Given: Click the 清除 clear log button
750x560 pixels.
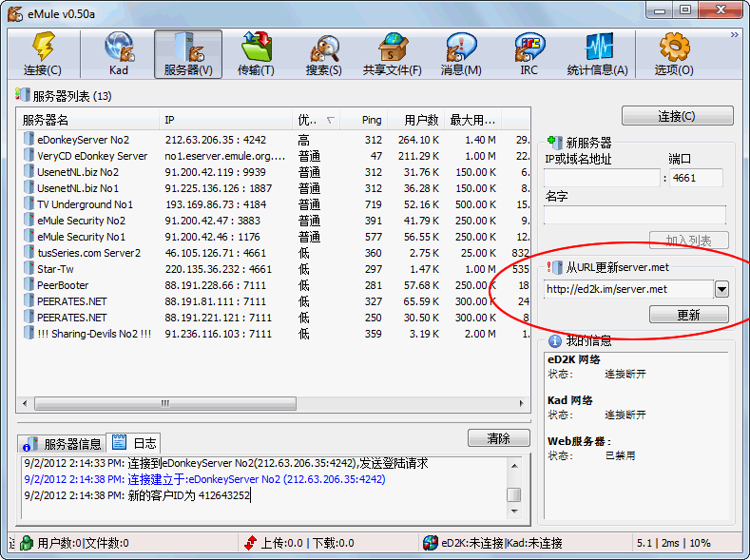Looking at the screenshot, I should click(499, 438).
